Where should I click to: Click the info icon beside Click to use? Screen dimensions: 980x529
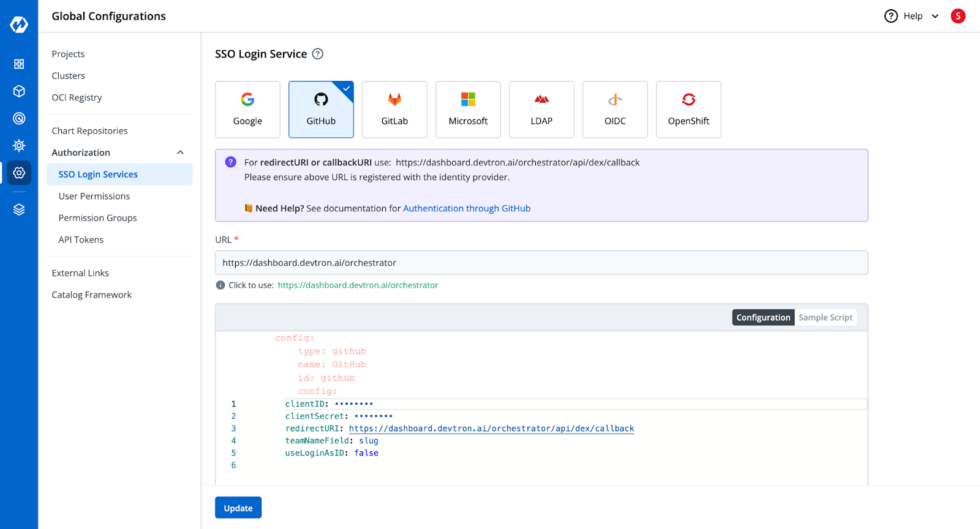pyautogui.click(x=221, y=285)
